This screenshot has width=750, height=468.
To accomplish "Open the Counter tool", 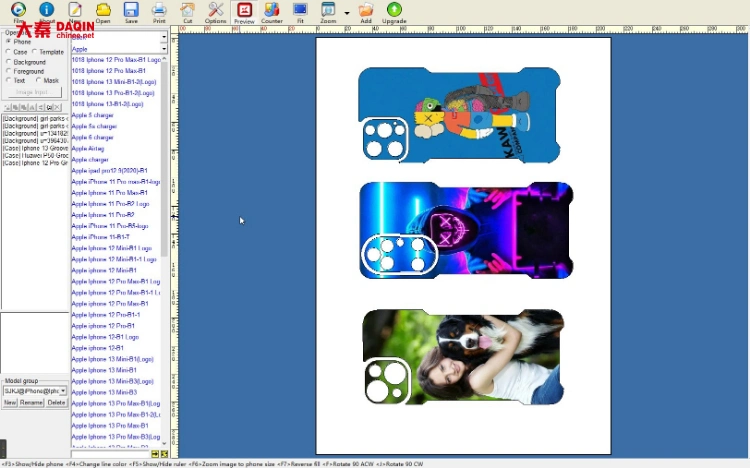I will tap(272, 11).
